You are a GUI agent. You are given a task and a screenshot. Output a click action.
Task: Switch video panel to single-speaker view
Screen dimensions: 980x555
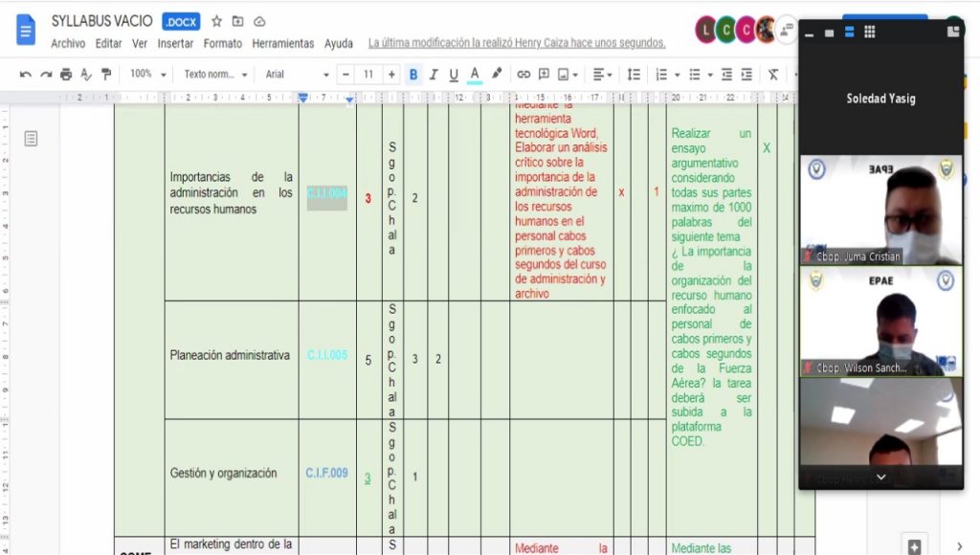point(830,33)
